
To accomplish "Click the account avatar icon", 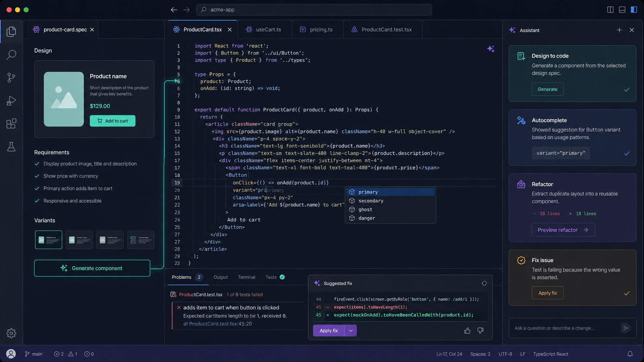I will click(11, 354).
